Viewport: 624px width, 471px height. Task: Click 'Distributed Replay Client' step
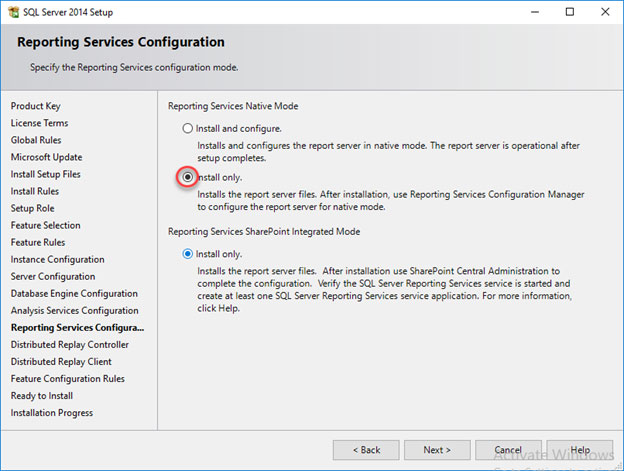[x=61, y=362]
